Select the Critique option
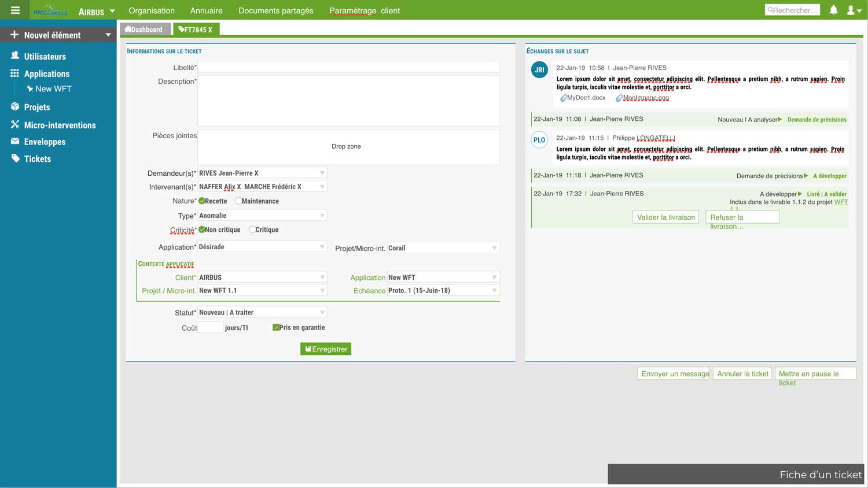868x488 pixels. 252,230
